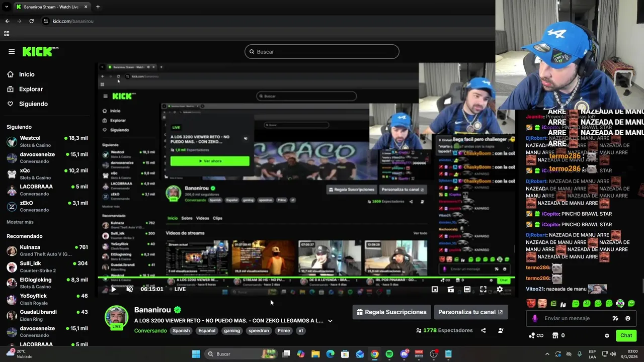Viewport: 644px width, 362px height.
Task: Open Vitoo21 chat username
Action: point(535,289)
